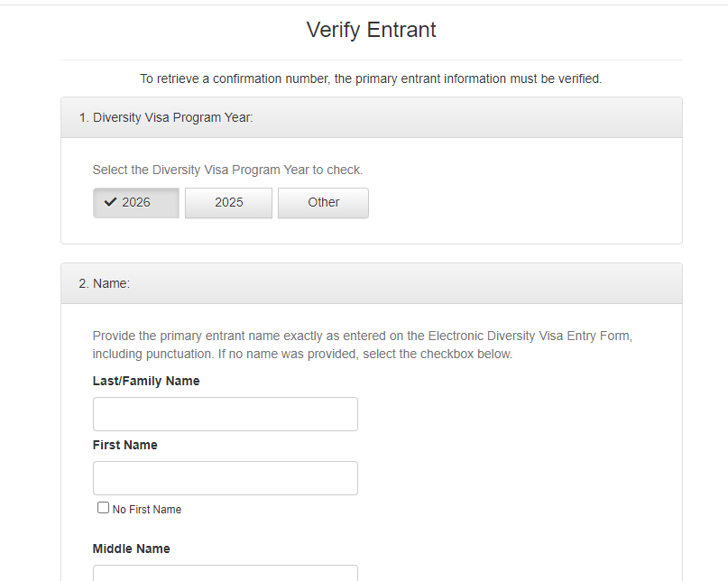Image resolution: width=728 pixels, height=581 pixels.
Task: Click the Middle Name input field
Action: tap(226, 573)
